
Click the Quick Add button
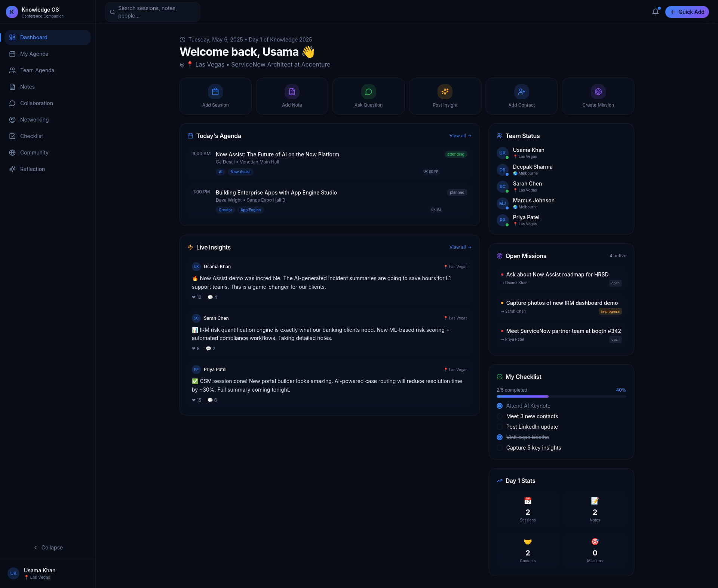pos(687,12)
